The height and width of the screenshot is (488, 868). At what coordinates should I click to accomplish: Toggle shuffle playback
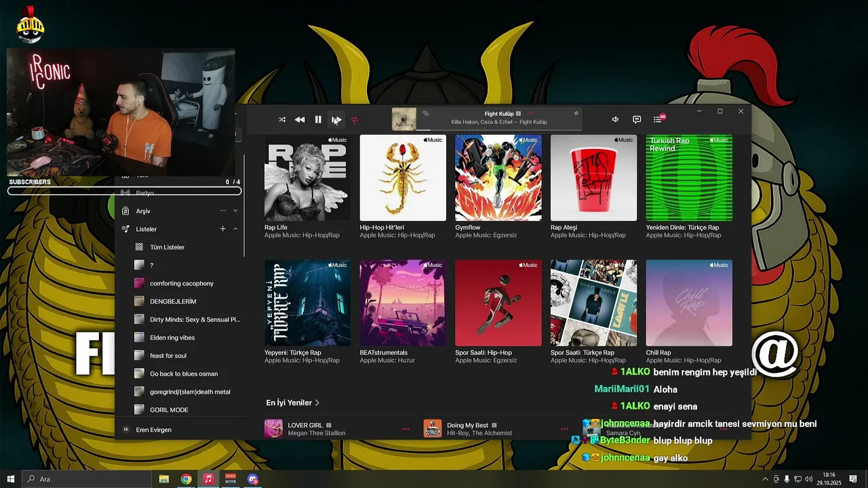point(282,120)
